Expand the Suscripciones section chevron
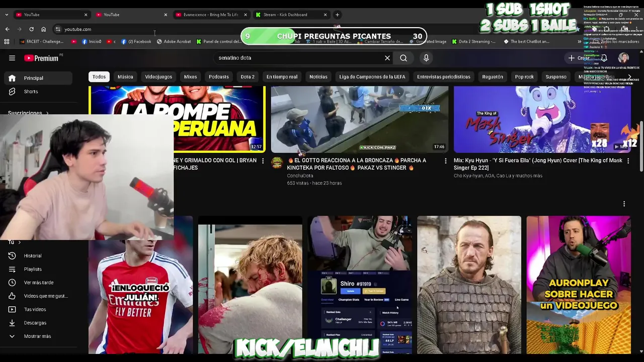The width and height of the screenshot is (644, 362). [x=47, y=113]
